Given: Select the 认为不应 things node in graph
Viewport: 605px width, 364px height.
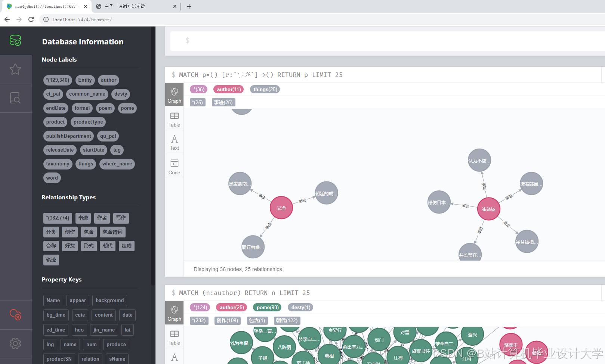Looking at the screenshot, I should [479, 160].
